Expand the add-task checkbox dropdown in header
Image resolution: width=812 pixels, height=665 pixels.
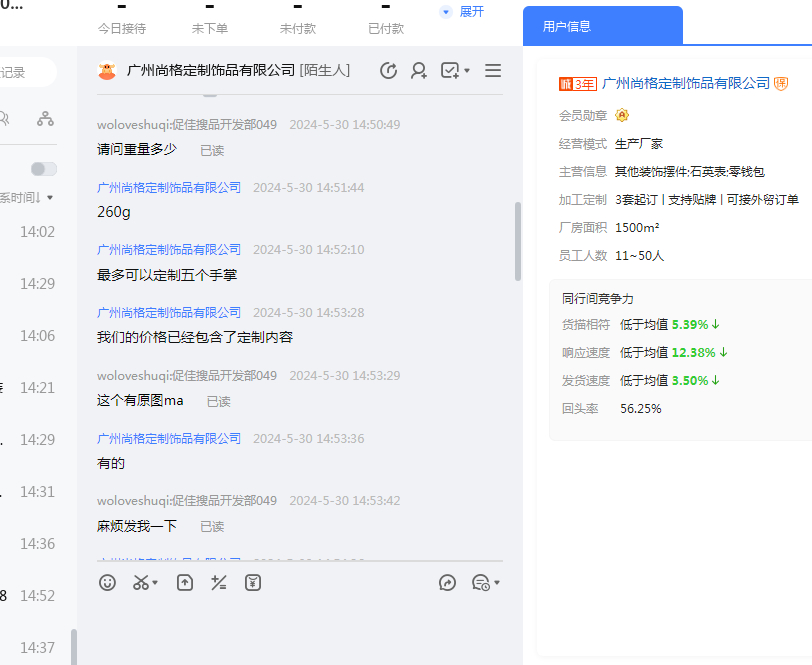467,71
